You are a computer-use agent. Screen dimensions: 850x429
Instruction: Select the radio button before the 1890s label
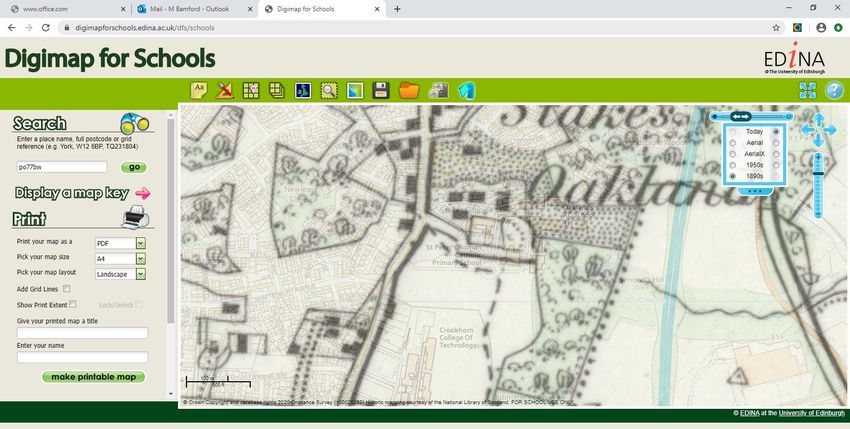tap(733, 176)
